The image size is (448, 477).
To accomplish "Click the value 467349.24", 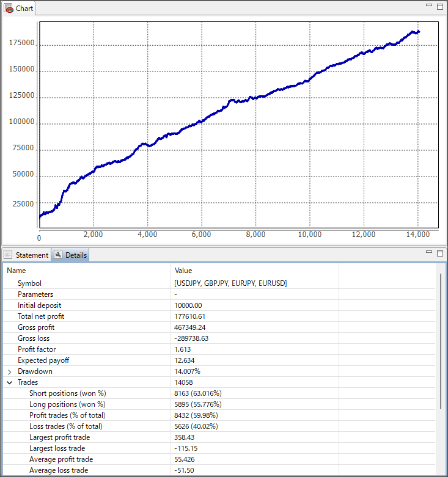I will click(x=189, y=327).
